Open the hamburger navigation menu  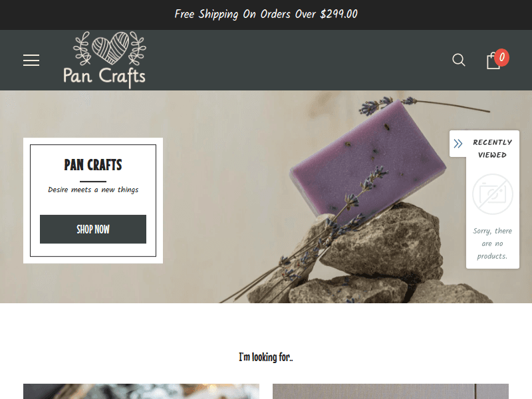[31, 61]
